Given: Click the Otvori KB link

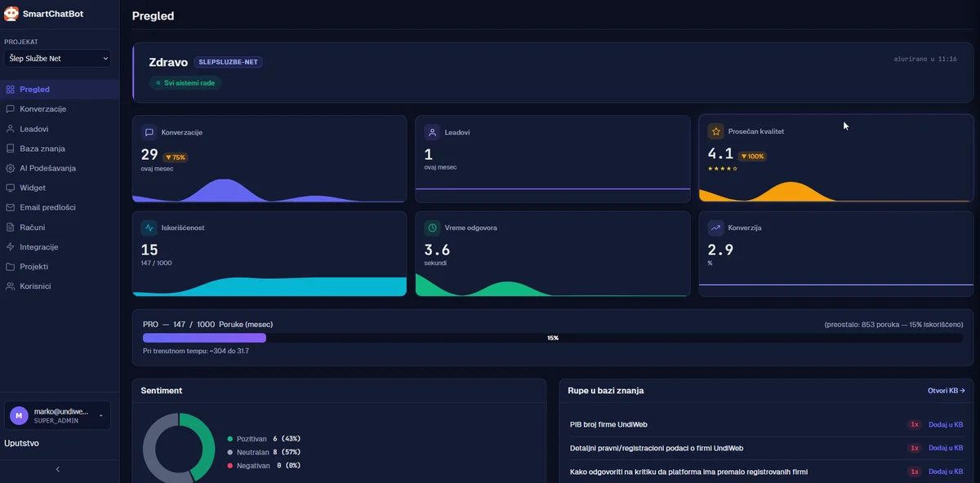Looking at the screenshot, I should point(946,391).
